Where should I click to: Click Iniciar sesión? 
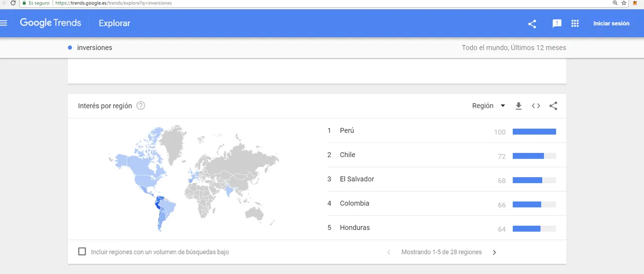point(611,24)
